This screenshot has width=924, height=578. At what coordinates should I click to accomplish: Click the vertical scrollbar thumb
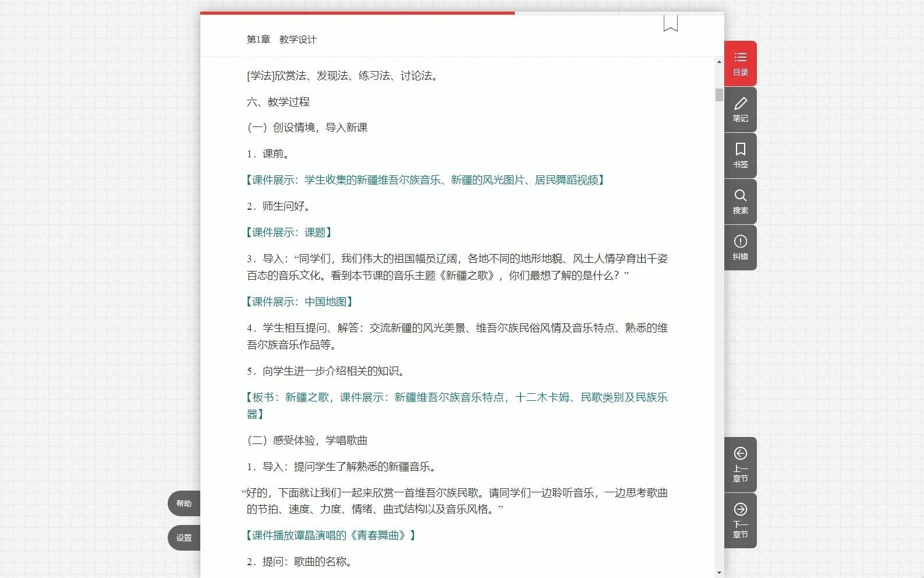pos(719,95)
